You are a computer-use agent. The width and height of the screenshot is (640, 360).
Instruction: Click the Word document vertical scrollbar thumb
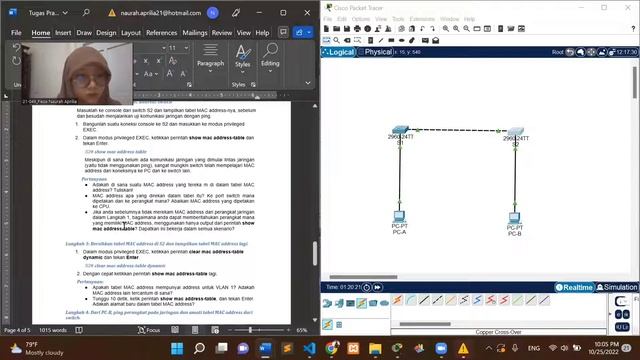(x=315, y=253)
